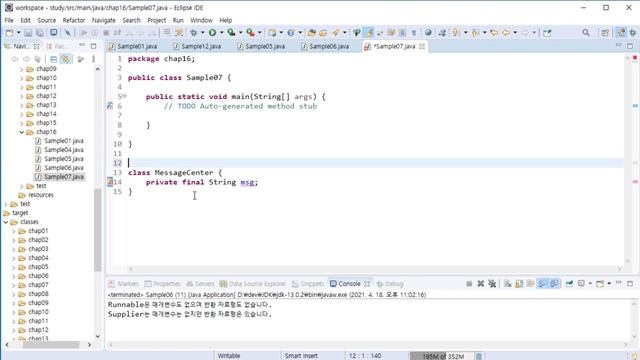The image size is (640, 360).
Task: Click the Save All icon
Action: tap(40, 33)
